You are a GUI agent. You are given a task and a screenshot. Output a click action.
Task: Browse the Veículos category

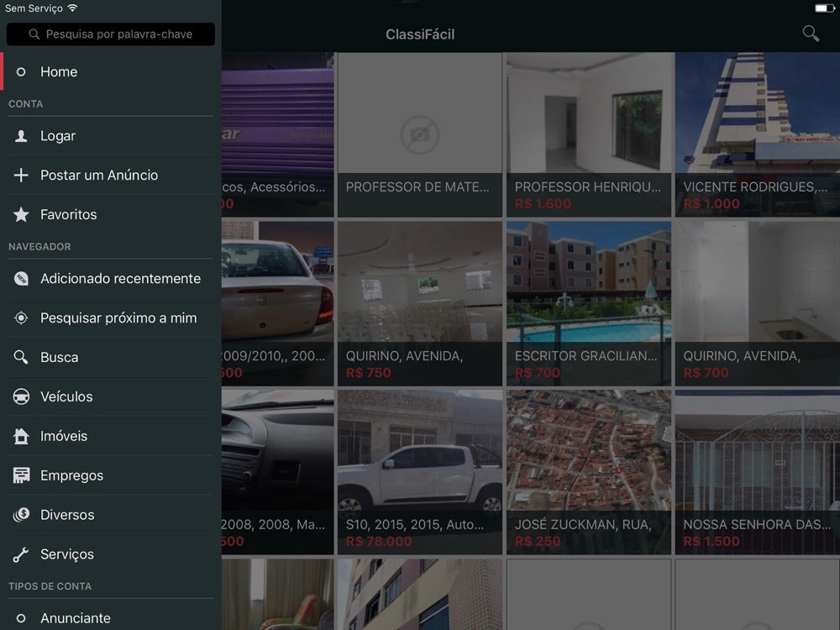point(110,396)
